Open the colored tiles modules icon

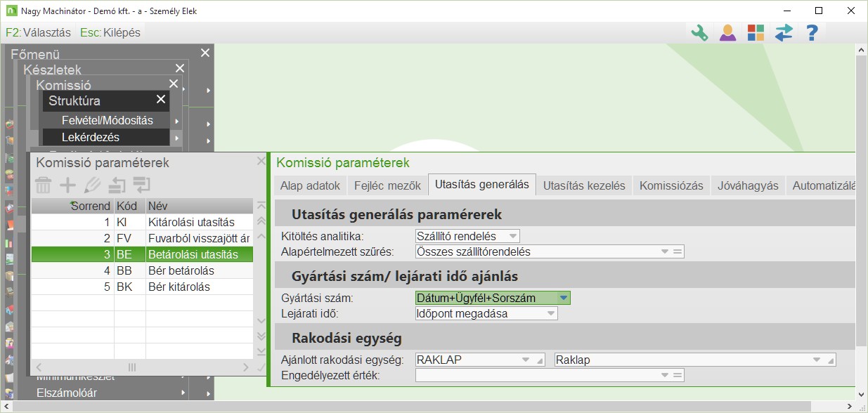pos(756,32)
